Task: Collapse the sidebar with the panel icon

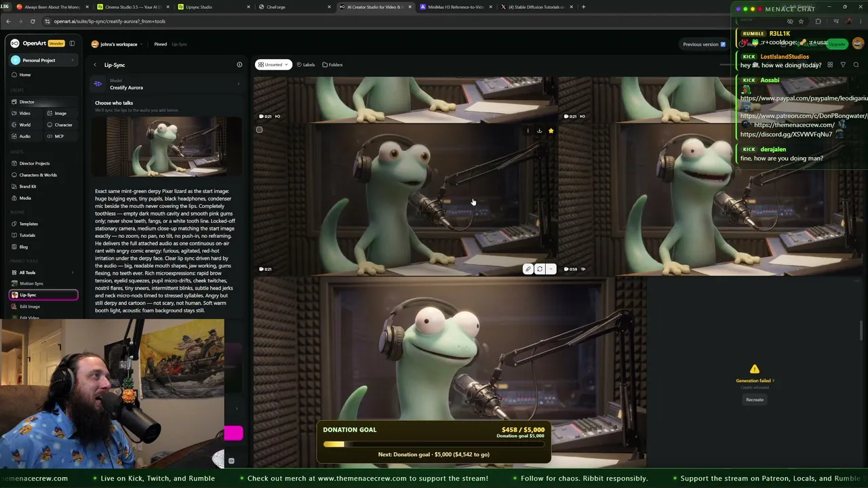Action: [x=72, y=43]
